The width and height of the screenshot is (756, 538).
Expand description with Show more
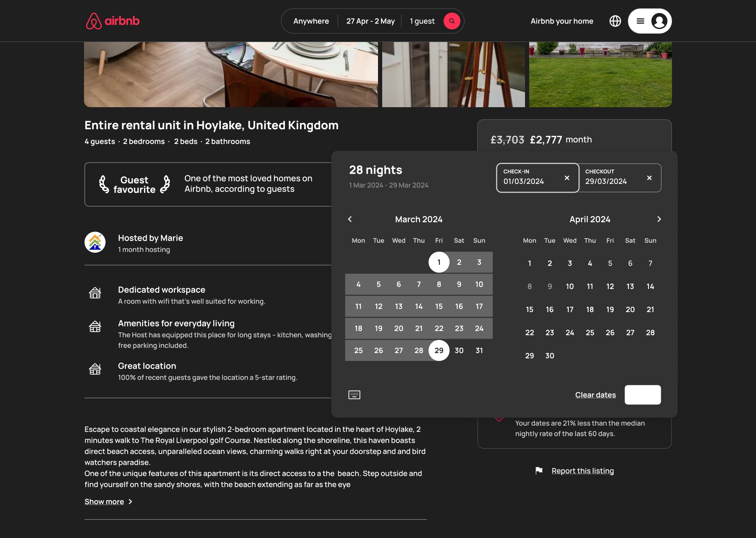click(108, 502)
